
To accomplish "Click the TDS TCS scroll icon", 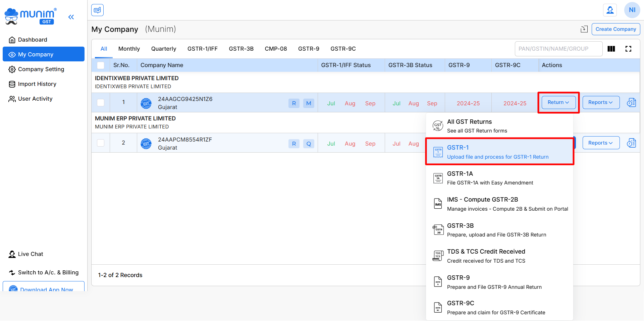I will (x=438, y=256).
